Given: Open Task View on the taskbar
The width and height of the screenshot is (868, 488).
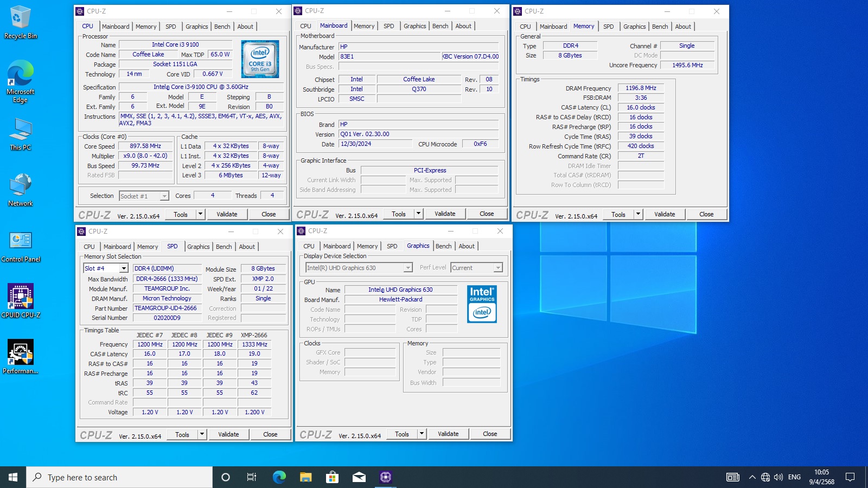Looking at the screenshot, I should [252, 477].
